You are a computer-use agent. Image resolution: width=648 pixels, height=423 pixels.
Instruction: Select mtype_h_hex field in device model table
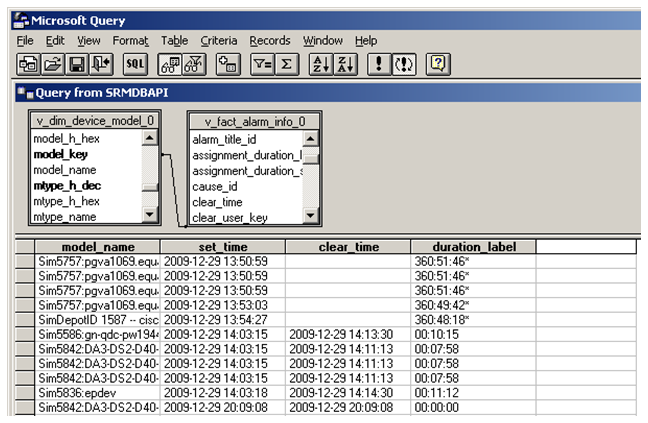pyautogui.click(x=67, y=201)
